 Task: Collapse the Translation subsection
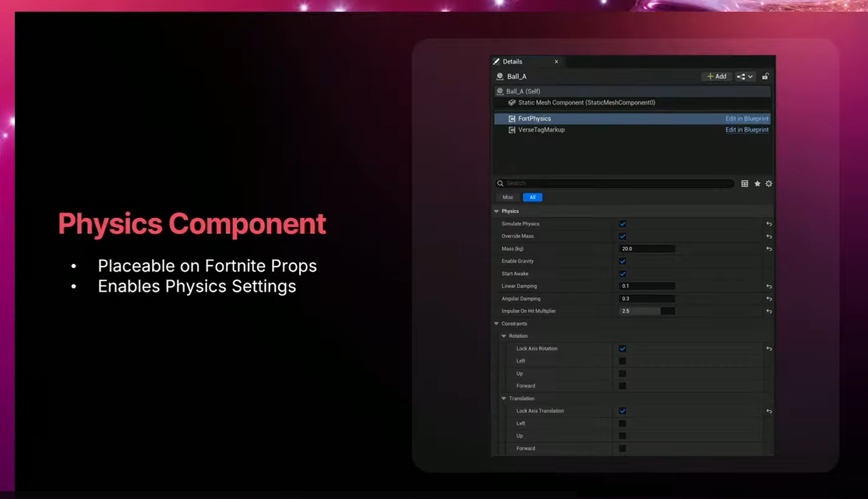coord(504,398)
